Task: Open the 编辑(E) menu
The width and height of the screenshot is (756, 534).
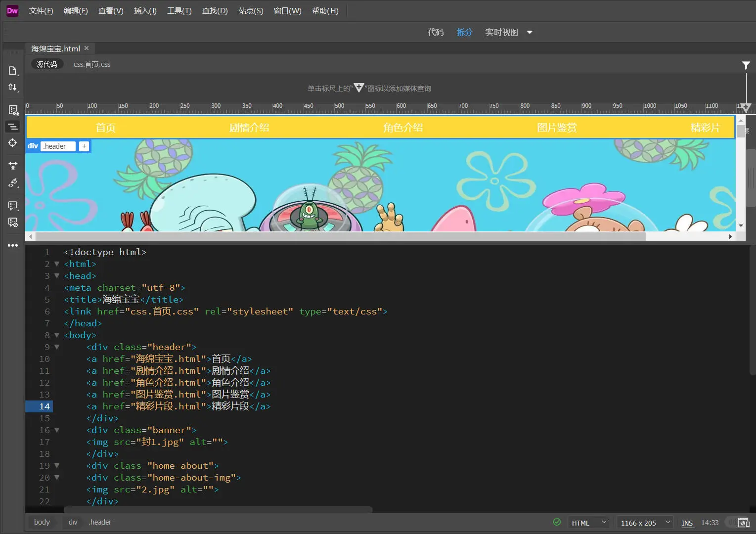Action: pos(76,11)
